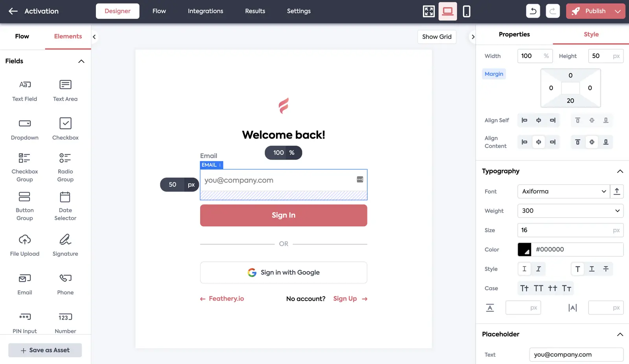Switch to mobile viewport preview
The height and width of the screenshot is (364, 629).
tap(467, 11)
